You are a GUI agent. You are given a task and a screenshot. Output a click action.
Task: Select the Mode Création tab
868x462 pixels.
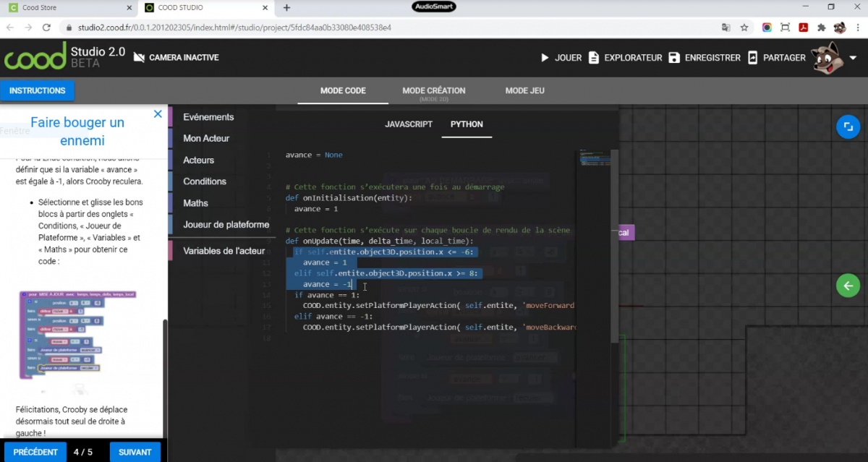(x=433, y=91)
